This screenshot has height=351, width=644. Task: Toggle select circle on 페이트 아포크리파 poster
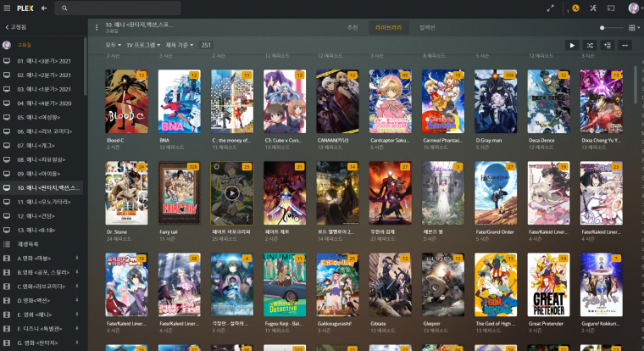pos(216,167)
